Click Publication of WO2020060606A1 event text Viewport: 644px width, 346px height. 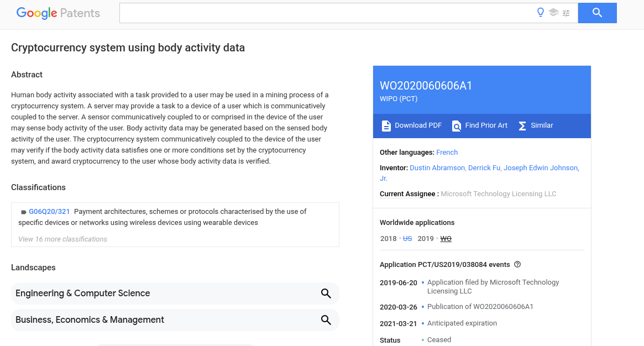[480, 307]
